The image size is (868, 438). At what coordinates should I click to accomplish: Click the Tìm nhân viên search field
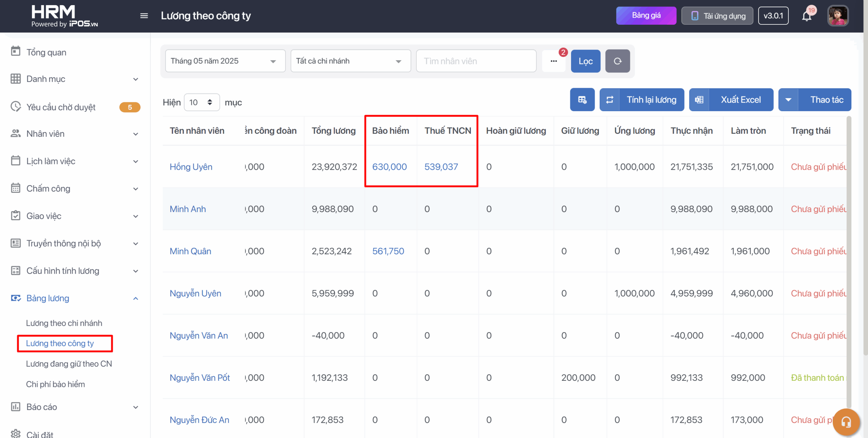coord(476,61)
